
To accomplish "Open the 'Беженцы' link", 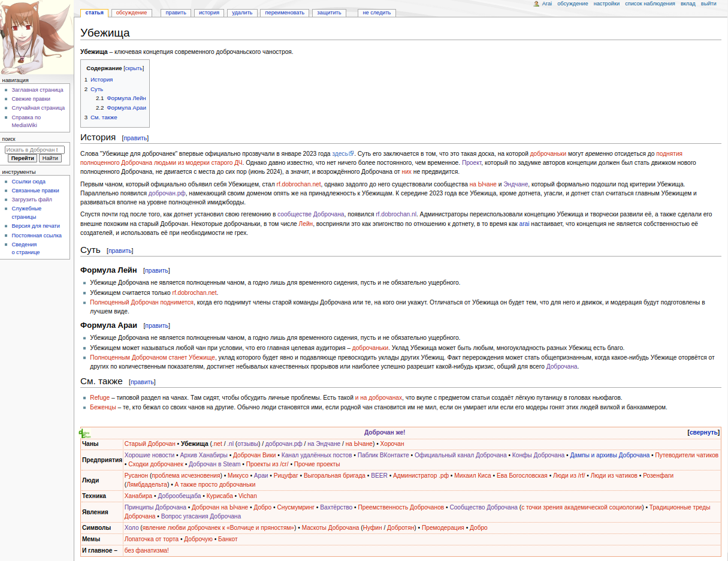I will [x=103, y=408].
